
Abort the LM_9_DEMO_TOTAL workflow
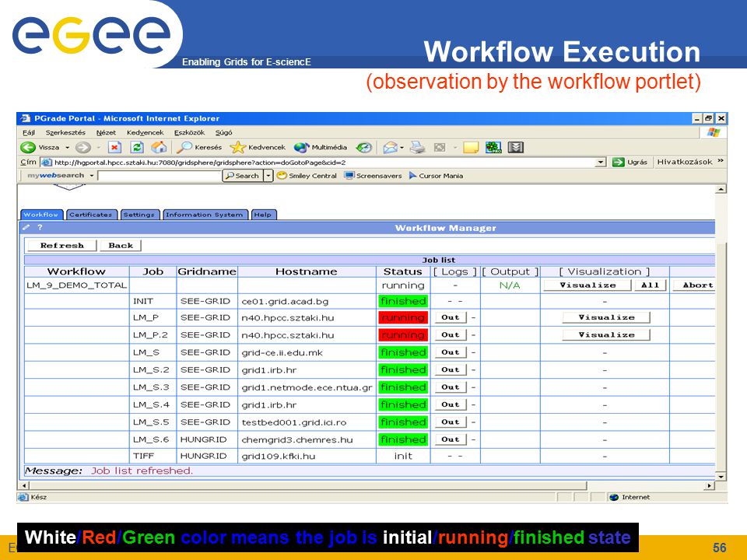(695, 285)
